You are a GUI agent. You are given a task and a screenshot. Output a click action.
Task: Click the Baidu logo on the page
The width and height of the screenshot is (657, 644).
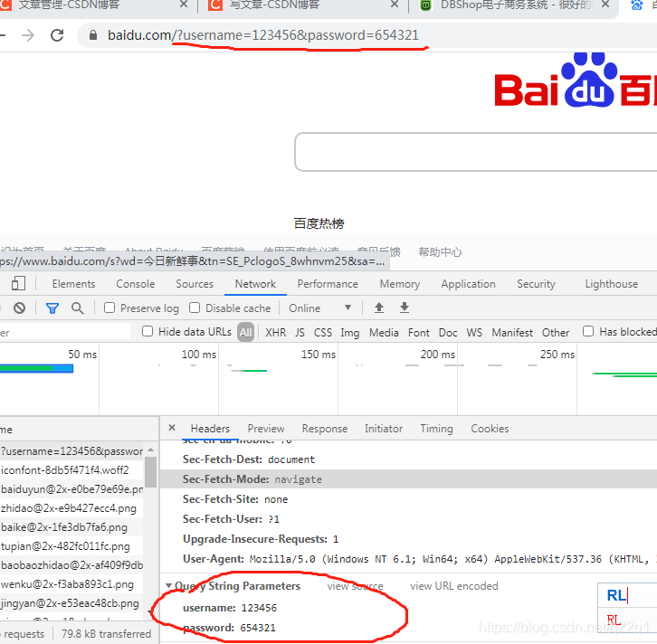[576, 80]
